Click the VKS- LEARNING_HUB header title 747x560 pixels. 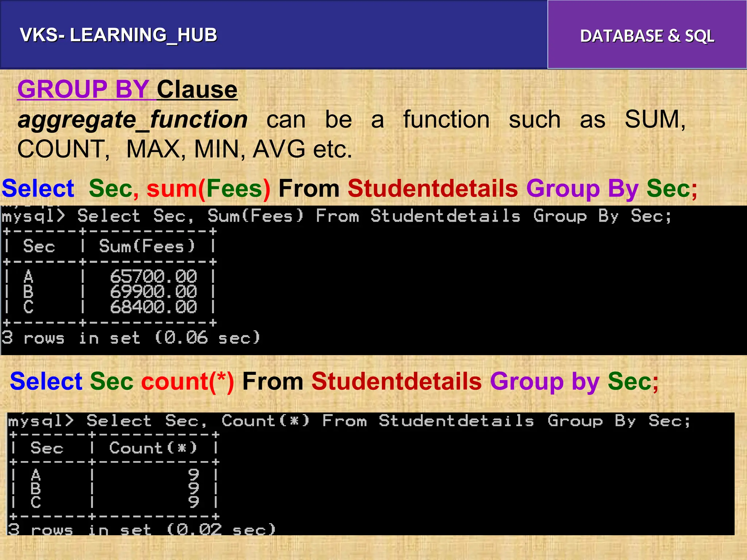pyautogui.click(x=119, y=35)
